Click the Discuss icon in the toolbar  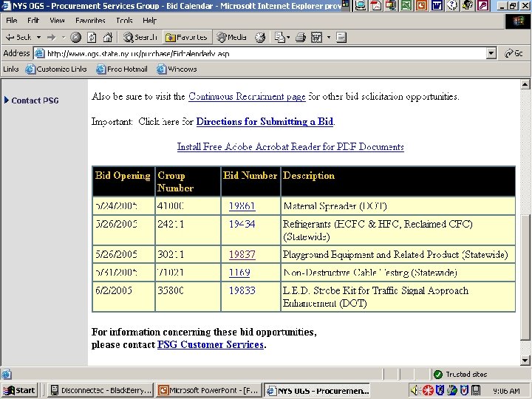pyautogui.click(x=341, y=38)
